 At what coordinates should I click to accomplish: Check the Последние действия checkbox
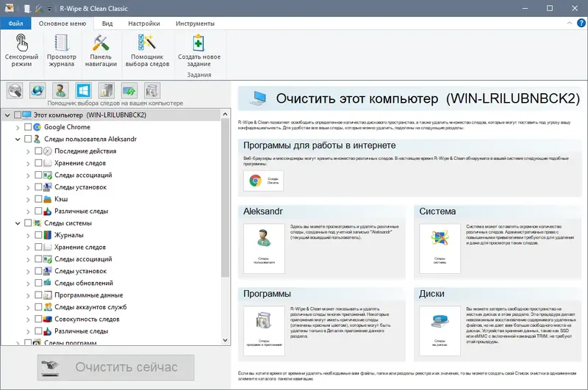[x=38, y=151]
